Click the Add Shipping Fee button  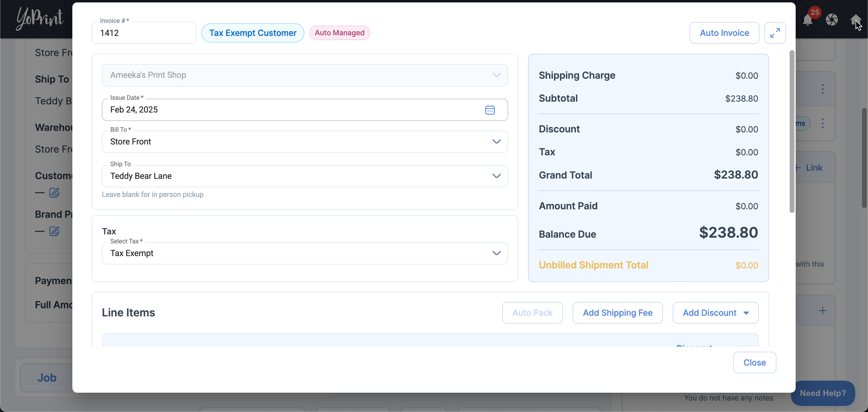(x=617, y=312)
